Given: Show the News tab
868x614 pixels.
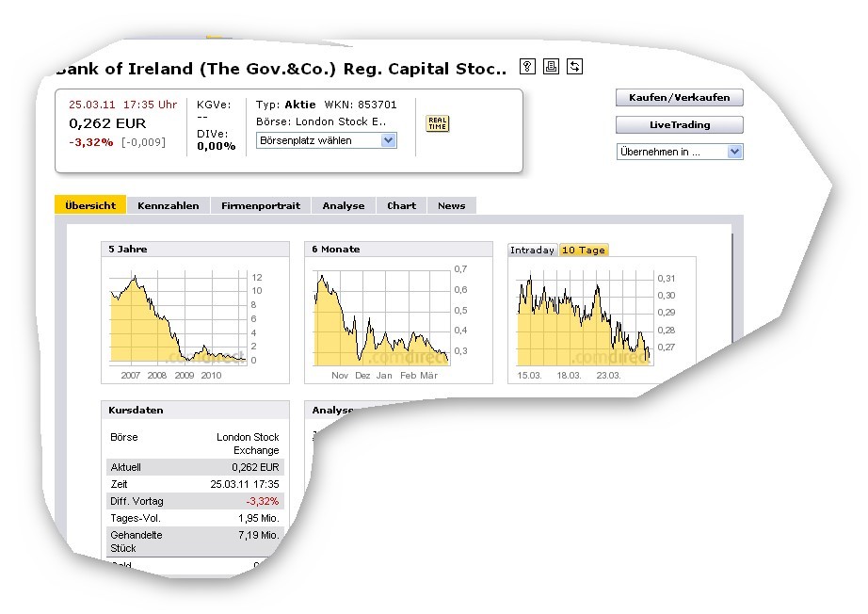Looking at the screenshot, I should point(451,205).
